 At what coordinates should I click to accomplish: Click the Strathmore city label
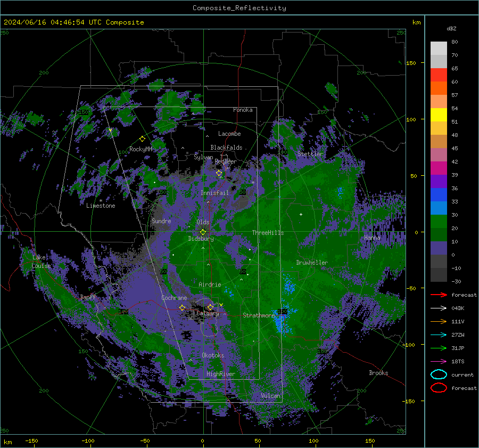(x=259, y=315)
